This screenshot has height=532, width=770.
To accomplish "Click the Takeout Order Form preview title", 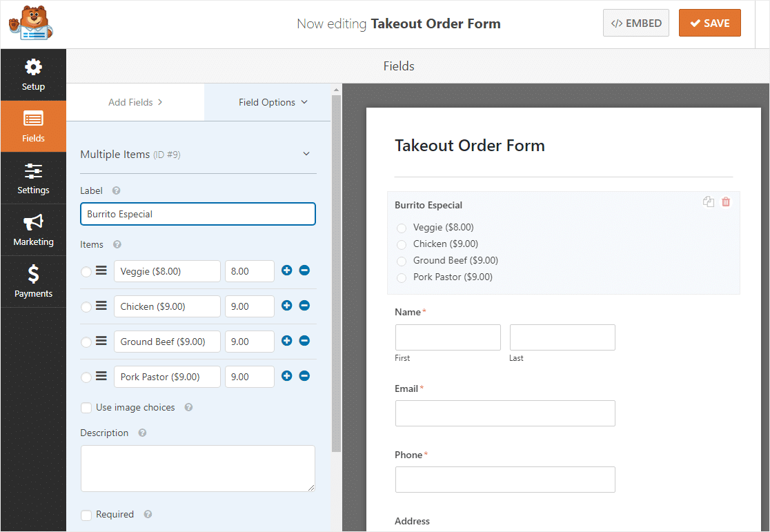I will coord(469,146).
